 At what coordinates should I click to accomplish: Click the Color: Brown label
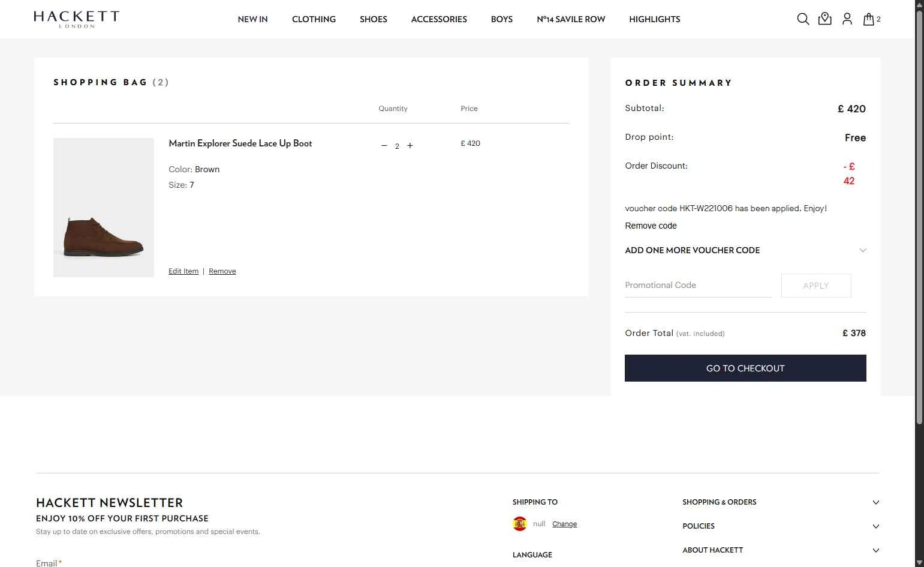[194, 169]
